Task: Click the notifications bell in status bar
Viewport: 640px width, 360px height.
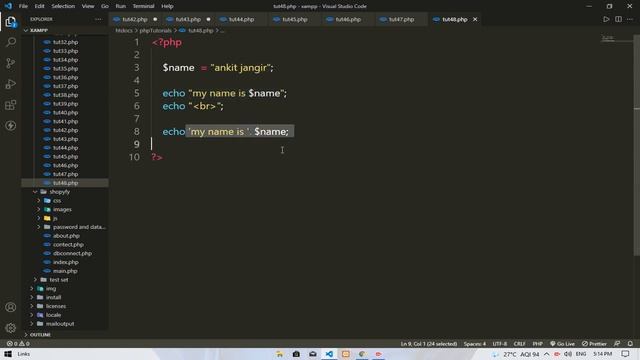Action: tap(630, 344)
